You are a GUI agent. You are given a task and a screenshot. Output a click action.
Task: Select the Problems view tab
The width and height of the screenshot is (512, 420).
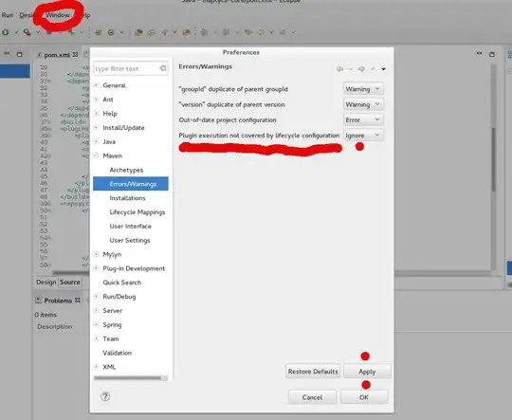click(58, 301)
